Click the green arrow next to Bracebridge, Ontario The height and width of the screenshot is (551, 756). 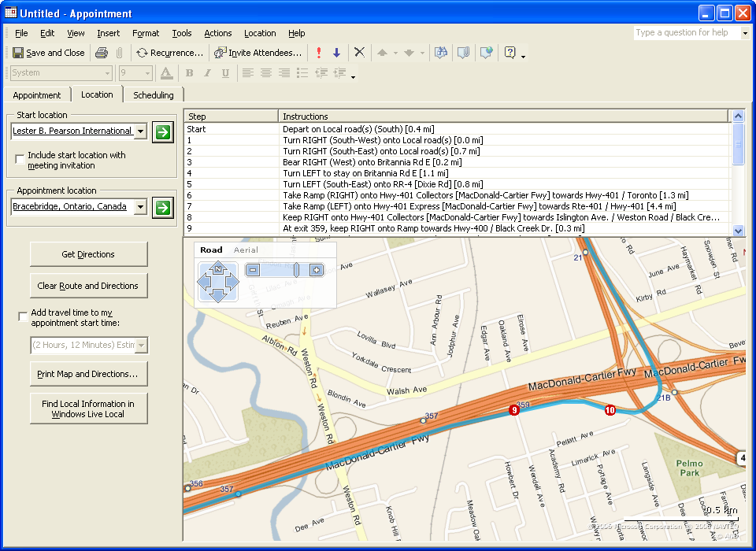tap(163, 208)
